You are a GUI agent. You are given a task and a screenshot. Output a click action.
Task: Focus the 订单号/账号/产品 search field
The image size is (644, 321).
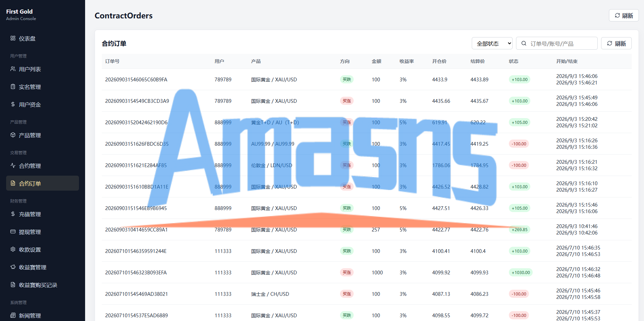557,43
